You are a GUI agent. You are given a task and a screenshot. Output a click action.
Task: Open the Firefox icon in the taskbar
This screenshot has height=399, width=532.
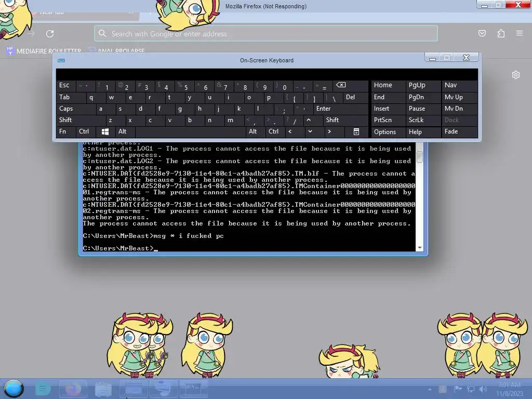(73, 389)
